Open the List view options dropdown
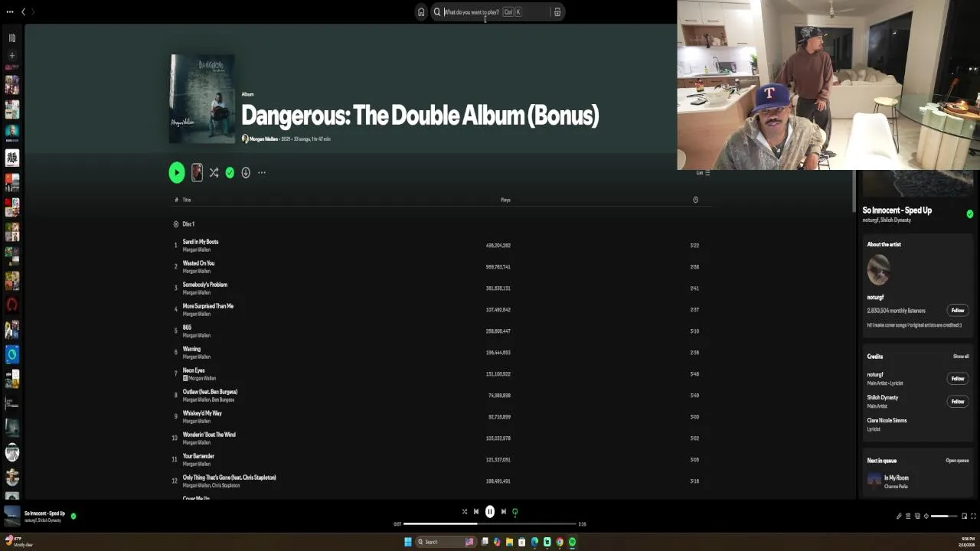980x551 pixels. coord(703,173)
